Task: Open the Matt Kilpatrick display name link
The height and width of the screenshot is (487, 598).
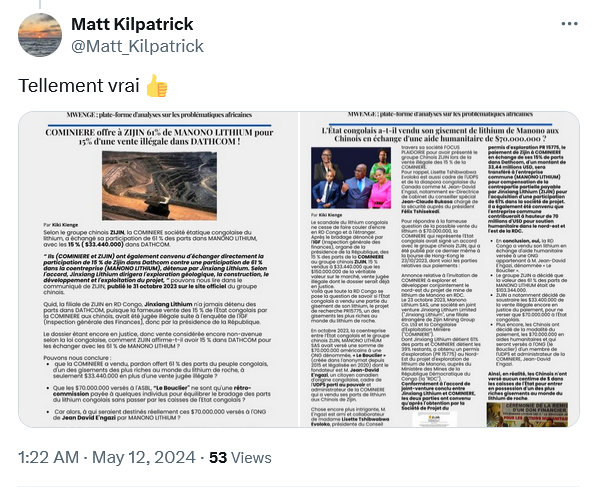Action: coord(132,24)
